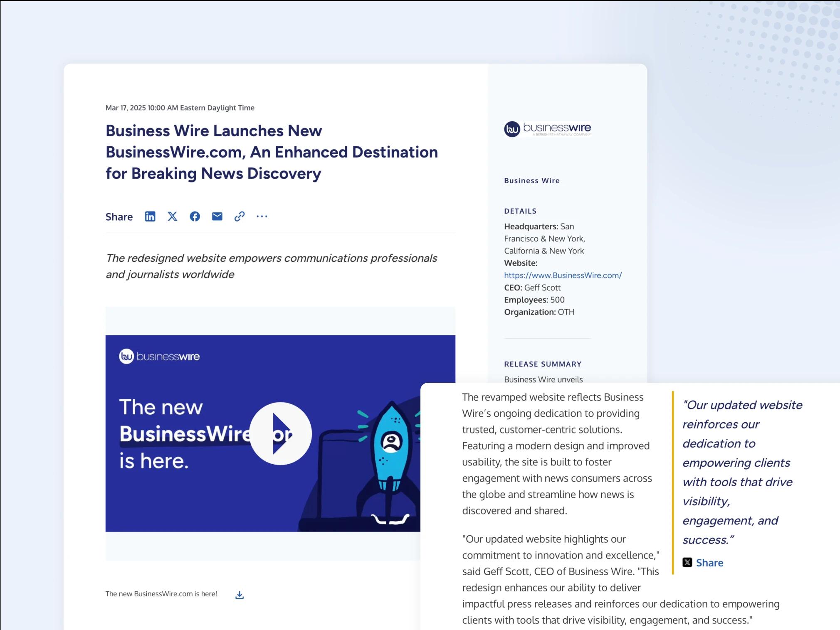This screenshot has height=630, width=840.
Task: Click the Business Wire company name
Action: pos(531,181)
